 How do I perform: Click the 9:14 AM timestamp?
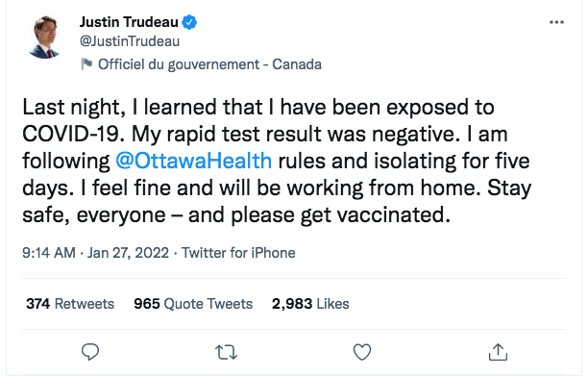[49, 253]
